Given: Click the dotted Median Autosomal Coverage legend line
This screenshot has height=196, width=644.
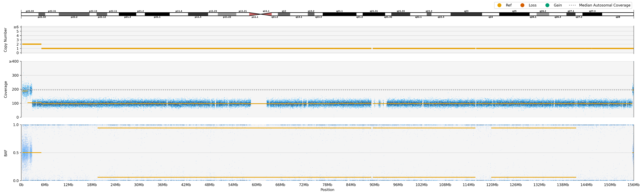Looking at the screenshot, I should 572,5.
